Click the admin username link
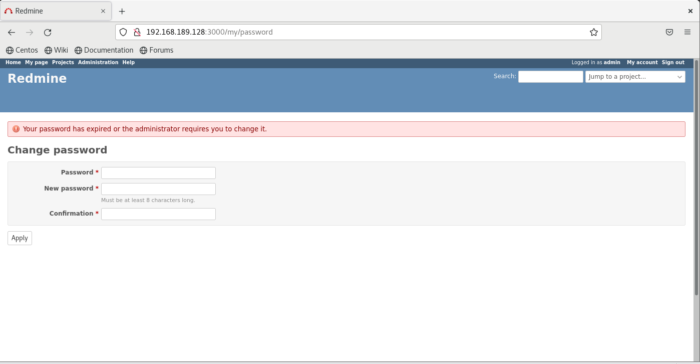The height and width of the screenshot is (364, 700). click(x=612, y=63)
